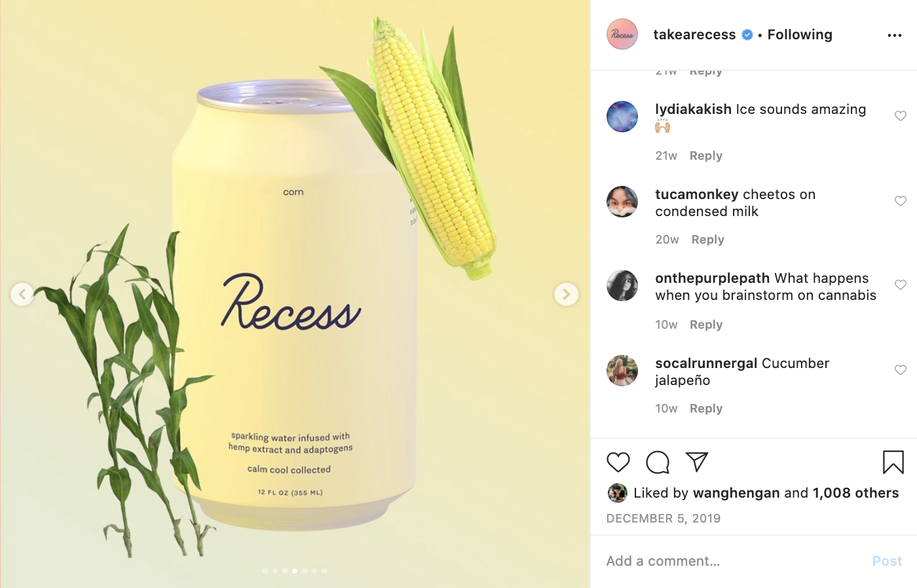Focus the Add a comment field
This screenshot has height=588, width=917.
coord(734,561)
